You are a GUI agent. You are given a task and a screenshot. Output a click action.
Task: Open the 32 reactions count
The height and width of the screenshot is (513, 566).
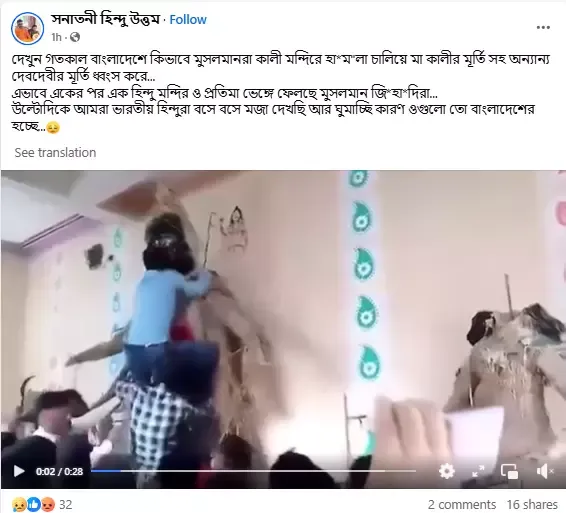[x=66, y=504]
